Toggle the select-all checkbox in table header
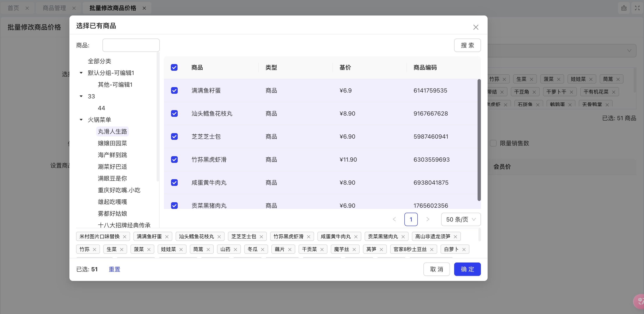Viewport: 644px width, 314px height. 174,68
